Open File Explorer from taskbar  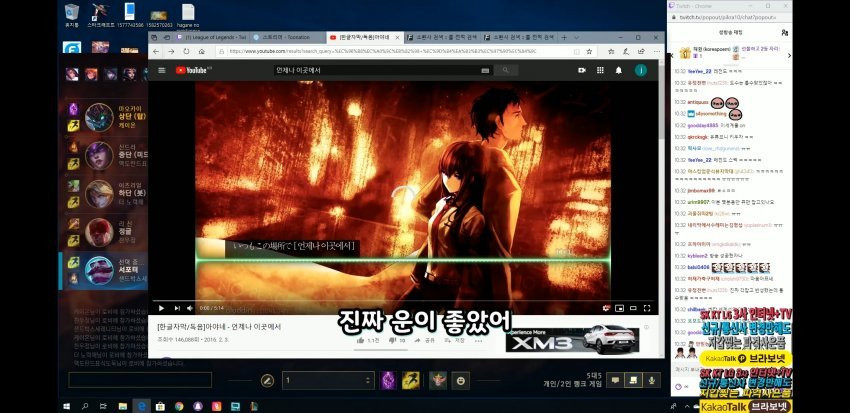click(123, 406)
